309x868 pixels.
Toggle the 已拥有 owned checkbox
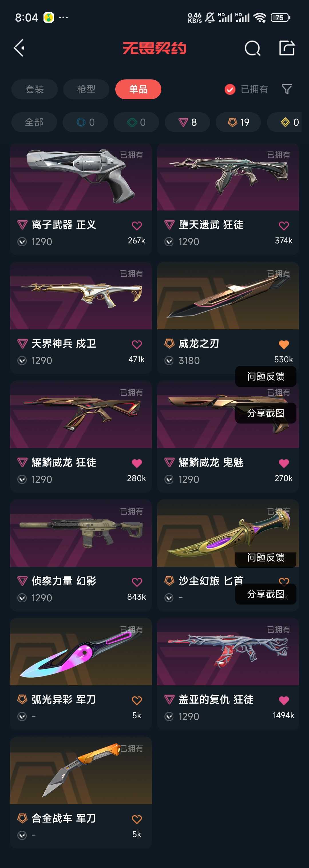point(230,89)
